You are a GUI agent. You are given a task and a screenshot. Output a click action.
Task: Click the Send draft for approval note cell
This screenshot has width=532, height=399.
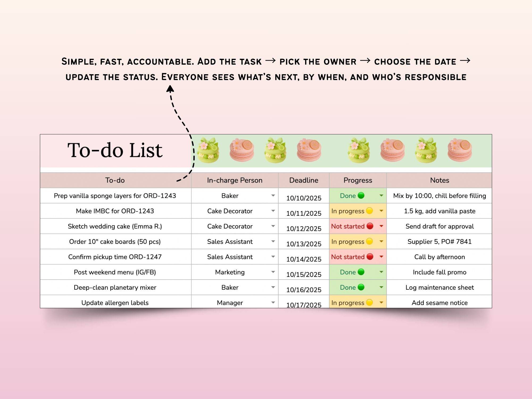439,226
